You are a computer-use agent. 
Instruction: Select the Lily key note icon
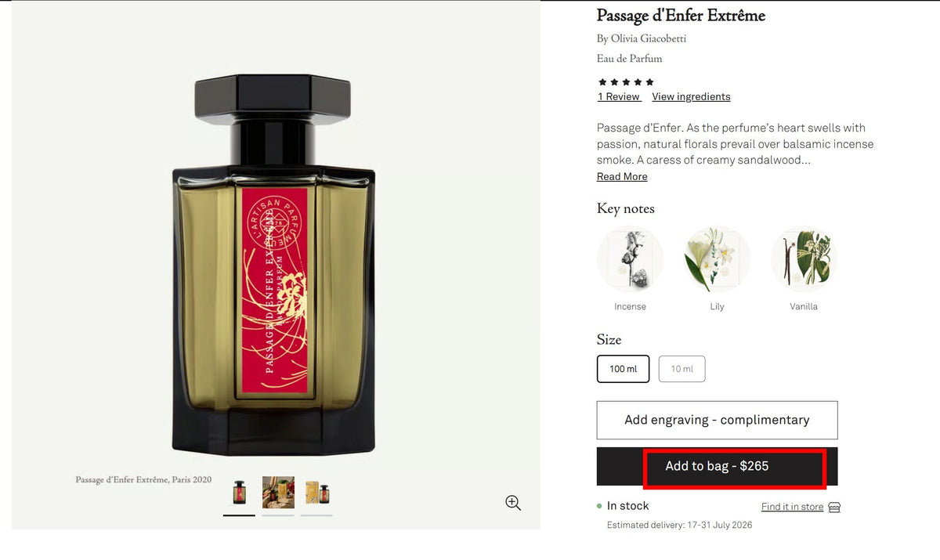(717, 259)
